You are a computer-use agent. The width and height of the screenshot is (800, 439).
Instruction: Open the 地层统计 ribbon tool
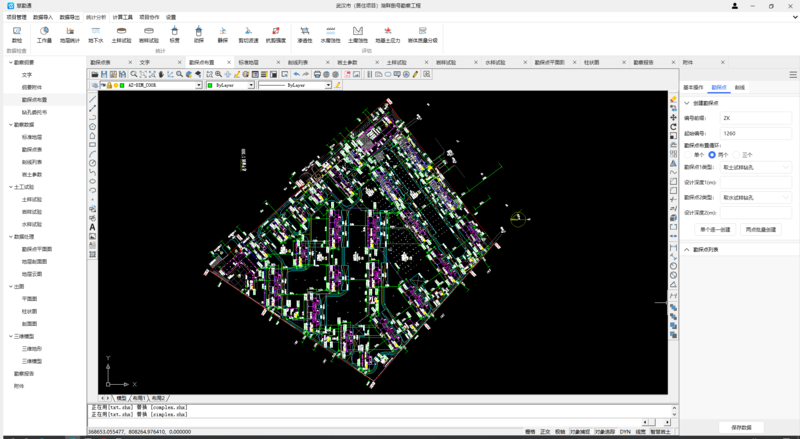[x=70, y=34]
